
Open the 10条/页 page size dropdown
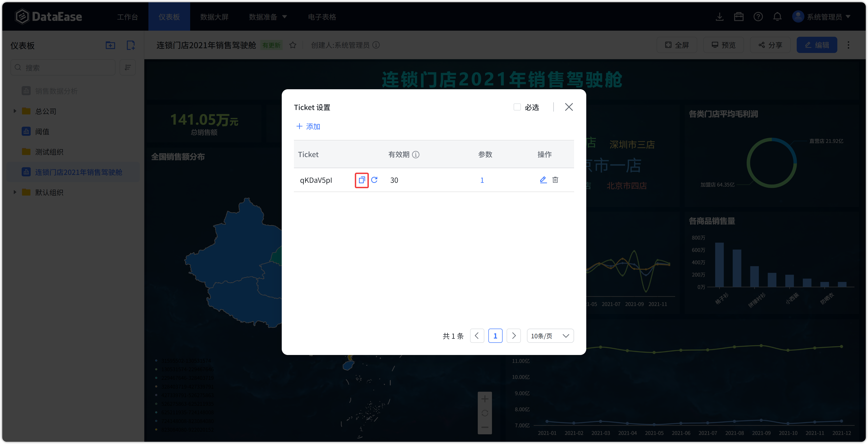tap(550, 336)
